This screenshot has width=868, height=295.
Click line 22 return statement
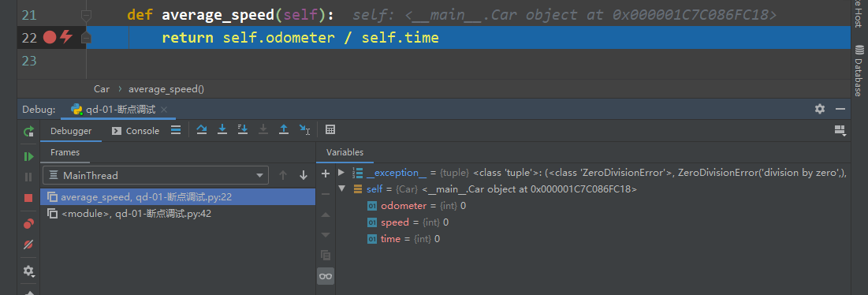300,38
